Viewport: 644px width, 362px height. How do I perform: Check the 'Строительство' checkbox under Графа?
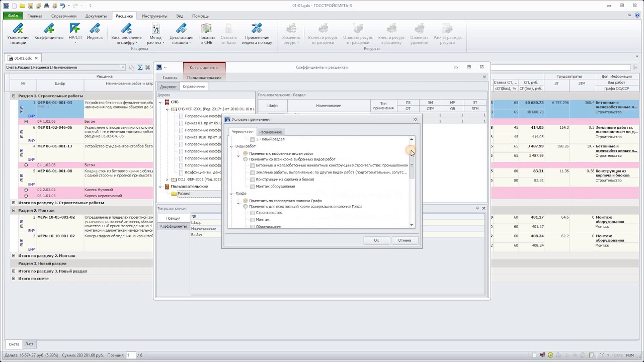coord(253,213)
